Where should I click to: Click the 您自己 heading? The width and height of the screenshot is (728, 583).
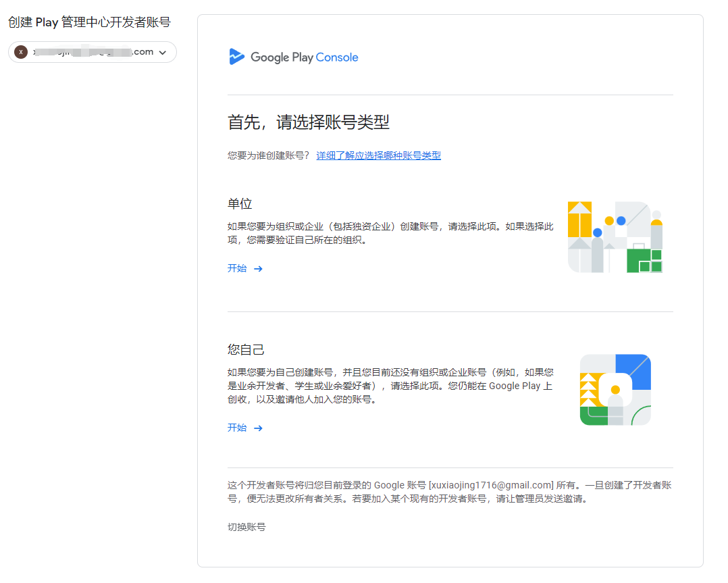tap(246, 349)
